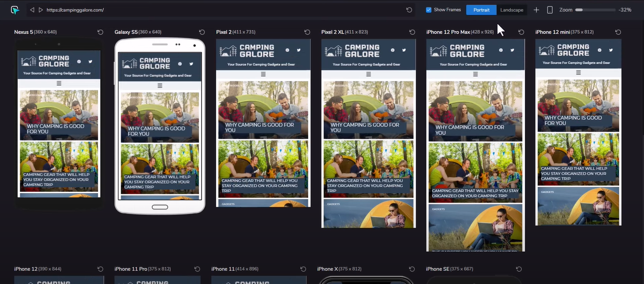Click the iPhone 12 (390 x 844) label
This screenshot has width=644, height=284.
[37, 269]
